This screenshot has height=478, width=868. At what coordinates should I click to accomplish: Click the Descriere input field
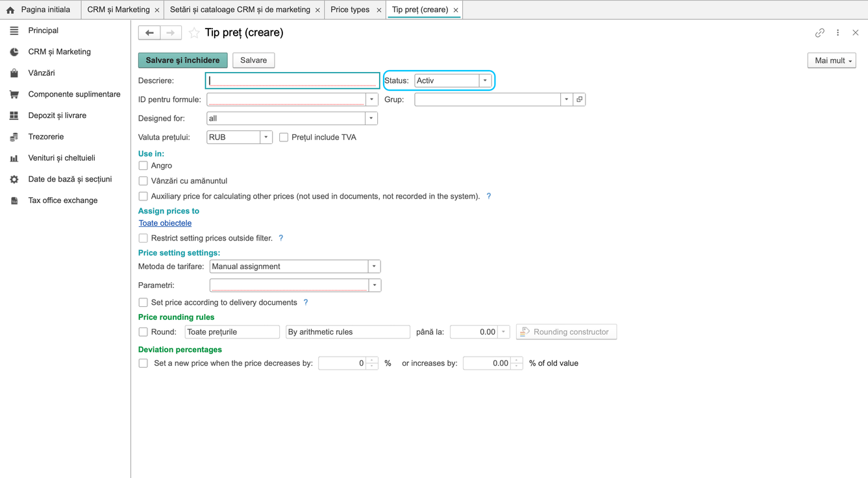[293, 80]
